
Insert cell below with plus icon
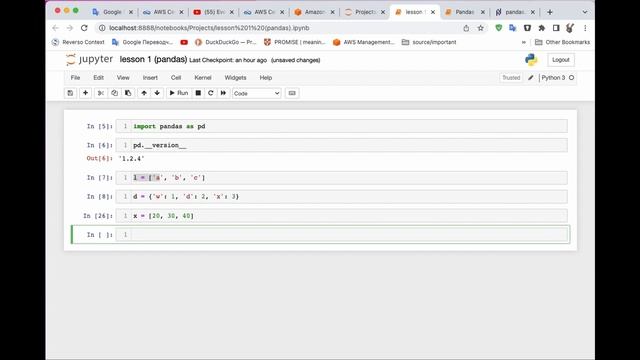pyautogui.click(x=85, y=93)
